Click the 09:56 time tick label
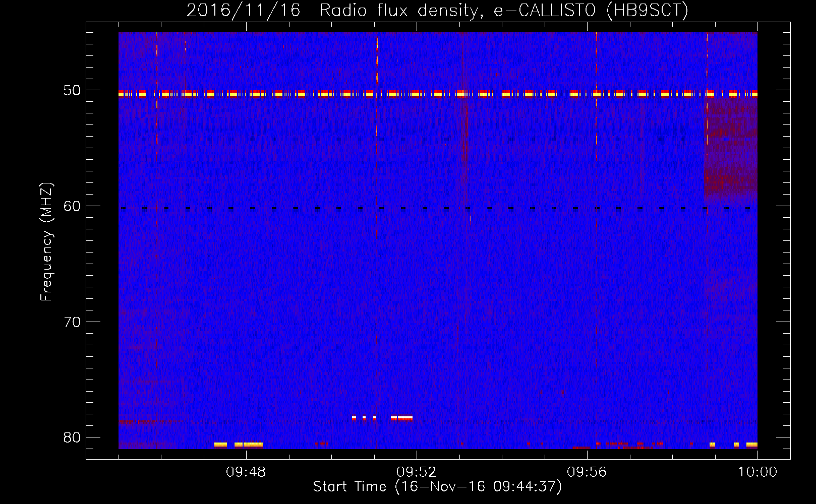816x504 pixels. click(587, 472)
